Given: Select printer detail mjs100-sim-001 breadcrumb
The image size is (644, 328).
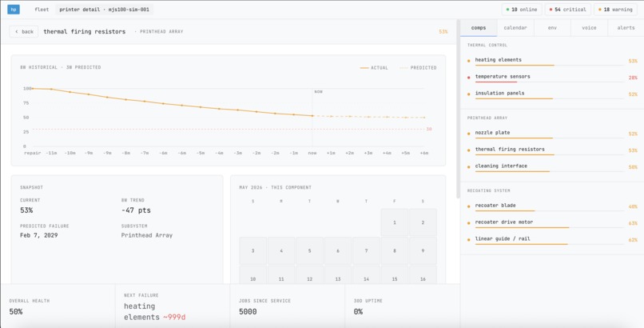Looking at the screenshot, I should [104, 10].
